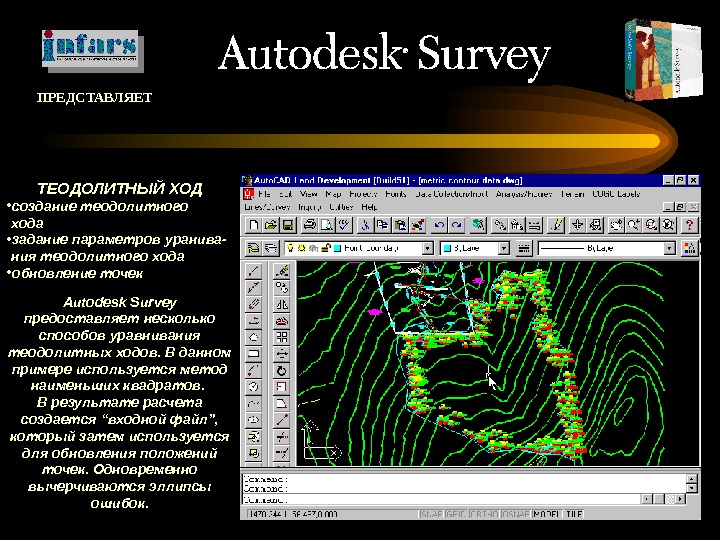Viewport: 720px width, 540px height.
Task: Open the File menu
Action: pos(264,194)
